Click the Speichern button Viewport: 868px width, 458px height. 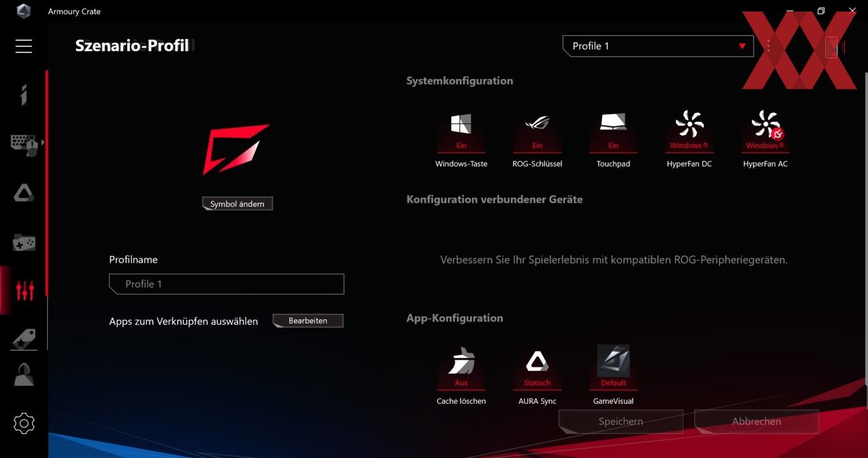point(620,421)
